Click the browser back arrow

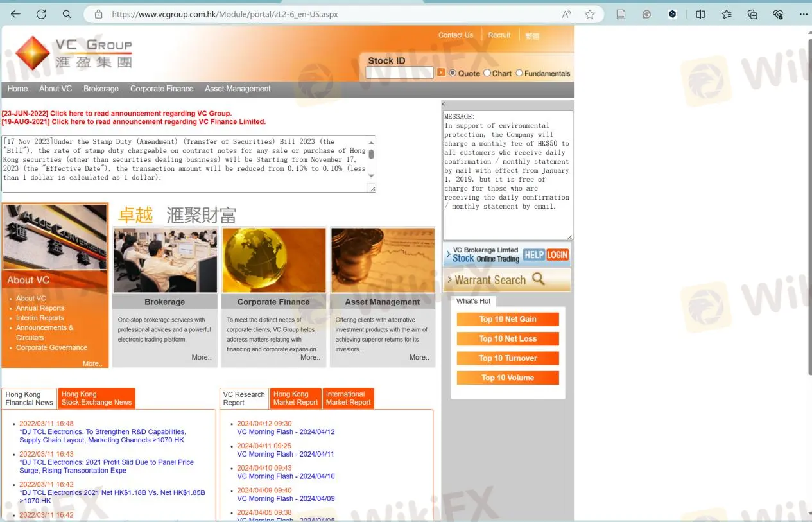[15, 14]
